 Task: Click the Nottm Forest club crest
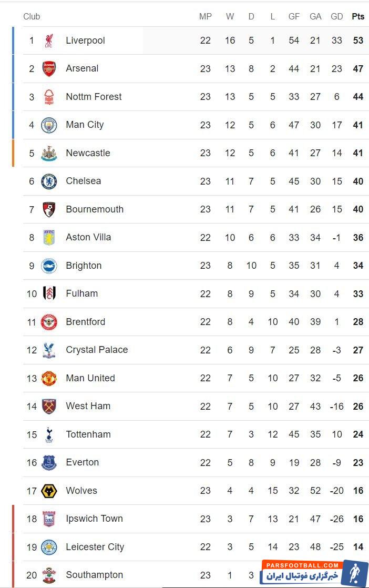click(49, 97)
